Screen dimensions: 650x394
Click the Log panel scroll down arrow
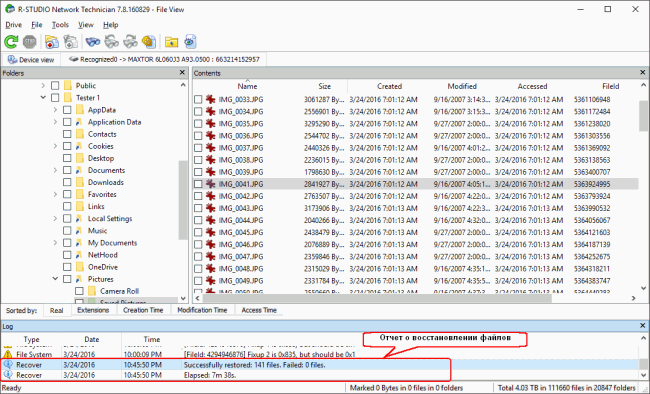pos(643,375)
